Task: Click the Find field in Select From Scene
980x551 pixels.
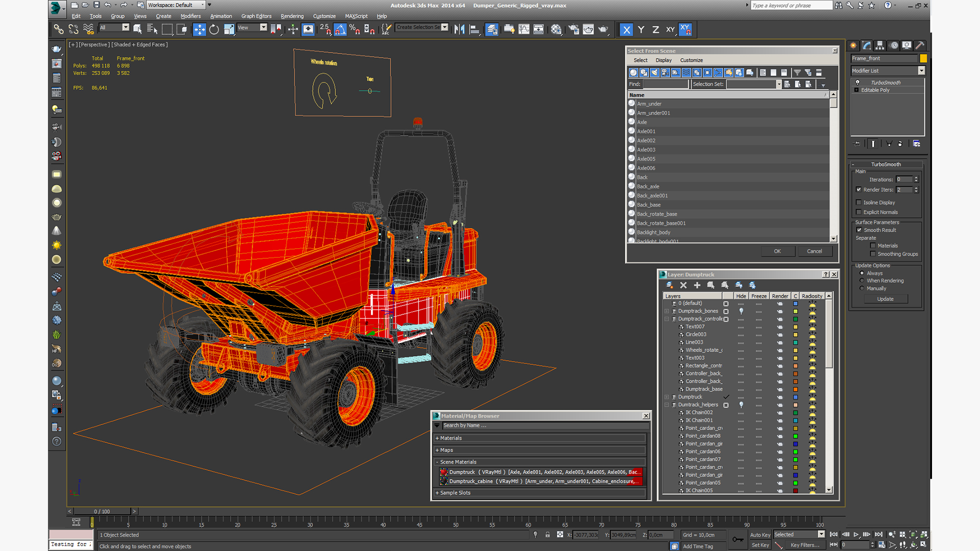Action: pyautogui.click(x=666, y=84)
